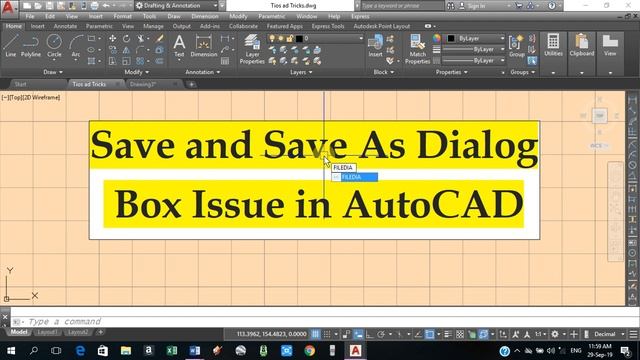Click the Workspace Switching gear in status bar
The image size is (640, 360).
coord(555,334)
